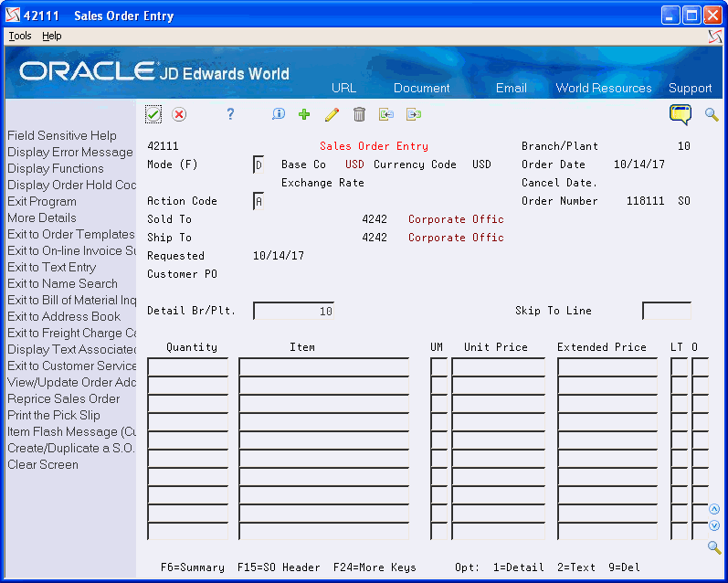Screen dimensions: 728x583
Task: Click the toolbar magnifying glass search icon
Action: coord(712,114)
